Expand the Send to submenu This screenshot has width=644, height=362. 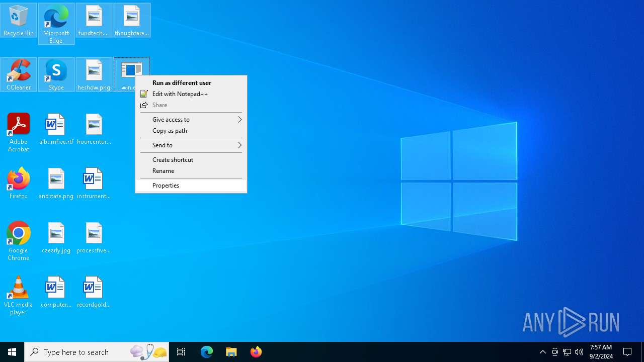[x=191, y=145]
